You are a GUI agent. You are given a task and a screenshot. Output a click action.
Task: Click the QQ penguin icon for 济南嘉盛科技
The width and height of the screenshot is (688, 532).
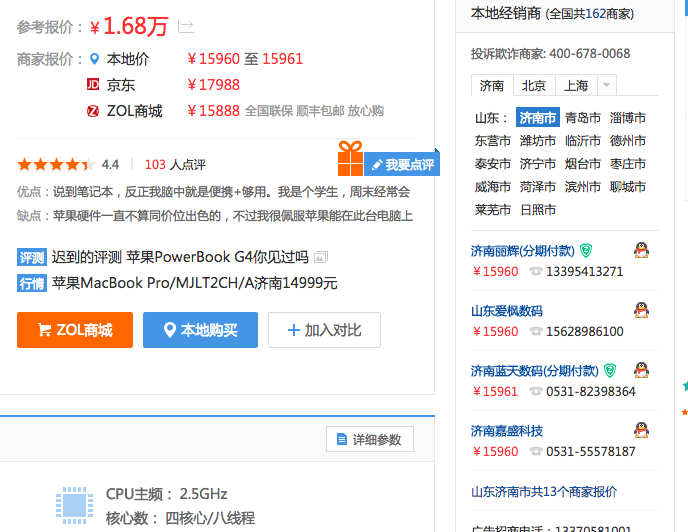[641, 430]
